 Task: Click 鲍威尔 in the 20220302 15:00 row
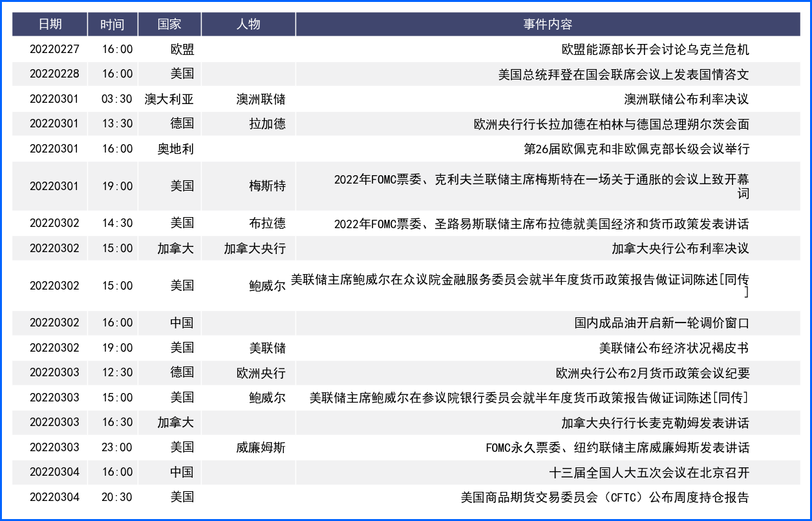268,286
